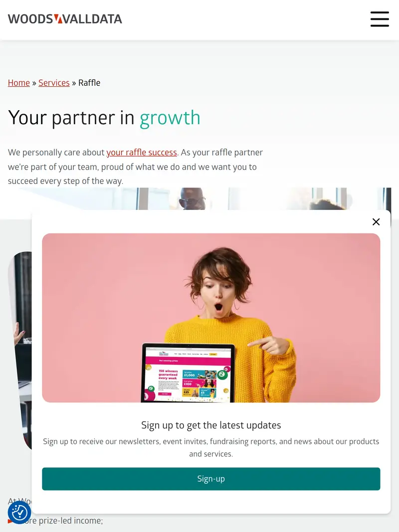Click "Sign up to get the latest updates" title
The image size is (399, 532).
coord(211,425)
